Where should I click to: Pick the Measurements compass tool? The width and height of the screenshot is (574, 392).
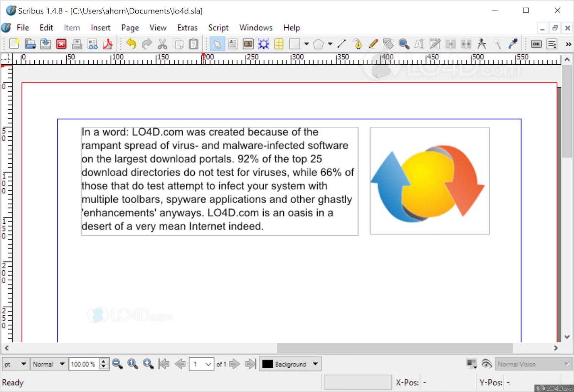tap(482, 44)
